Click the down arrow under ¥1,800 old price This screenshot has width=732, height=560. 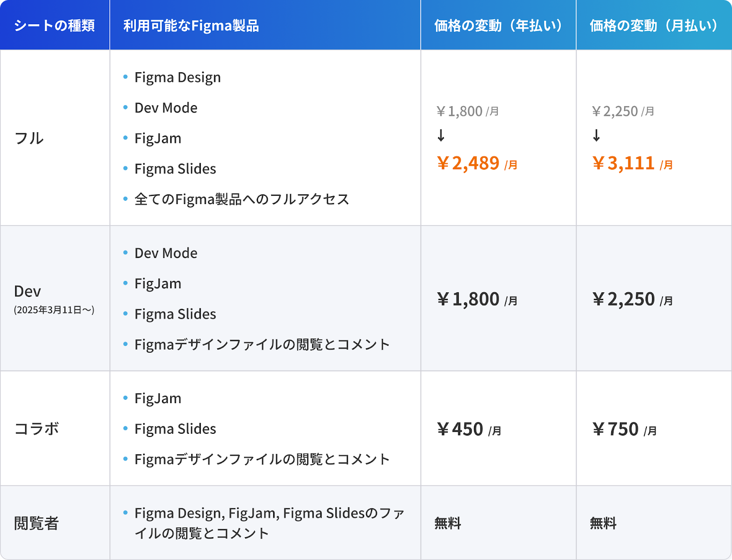coord(441,135)
